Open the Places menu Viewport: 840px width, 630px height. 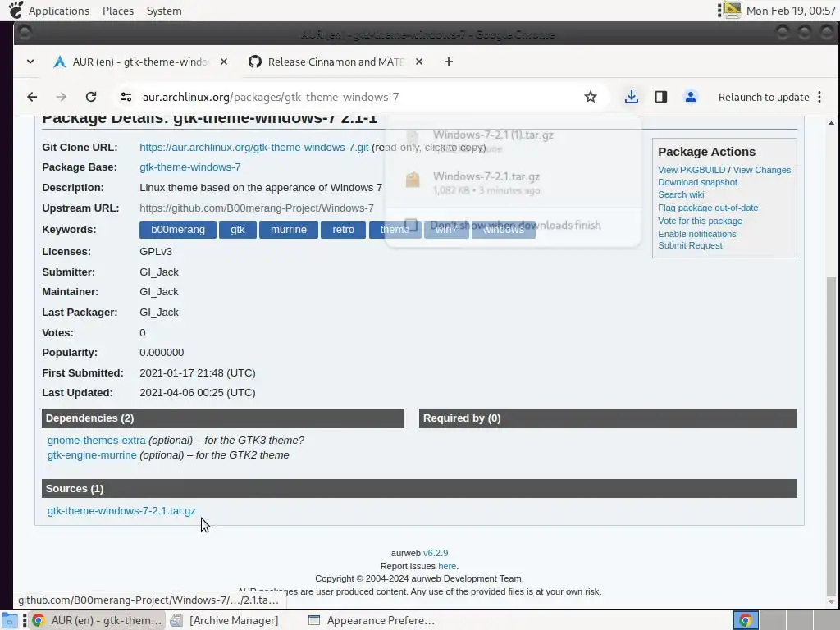(118, 11)
